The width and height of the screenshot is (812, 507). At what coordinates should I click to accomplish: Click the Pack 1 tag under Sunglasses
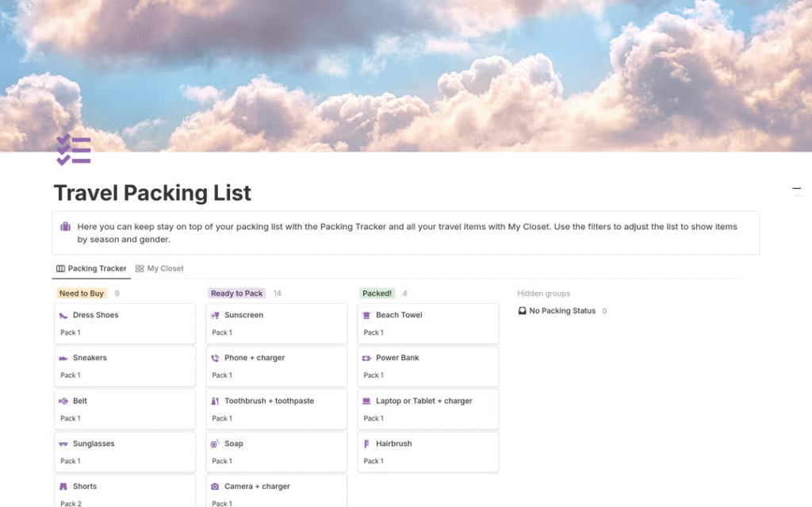tap(71, 461)
